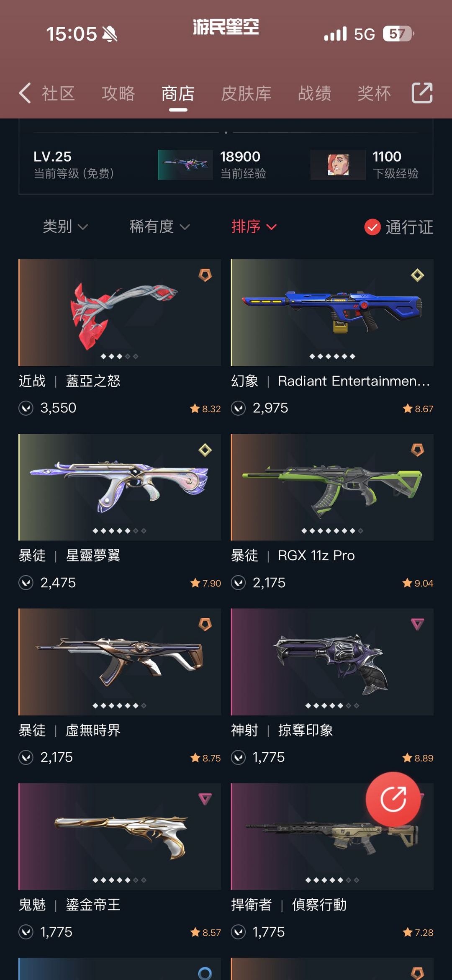Screen dimensions: 452x980
Task: Tap the 18900 current XP reward thumbnail
Action: click(185, 165)
